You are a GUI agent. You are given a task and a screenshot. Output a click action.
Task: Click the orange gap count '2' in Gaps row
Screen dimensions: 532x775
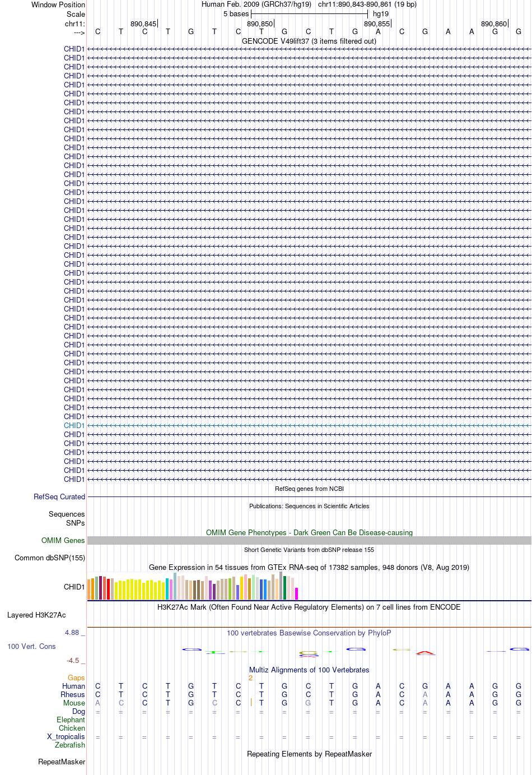[x=250, y=677]
